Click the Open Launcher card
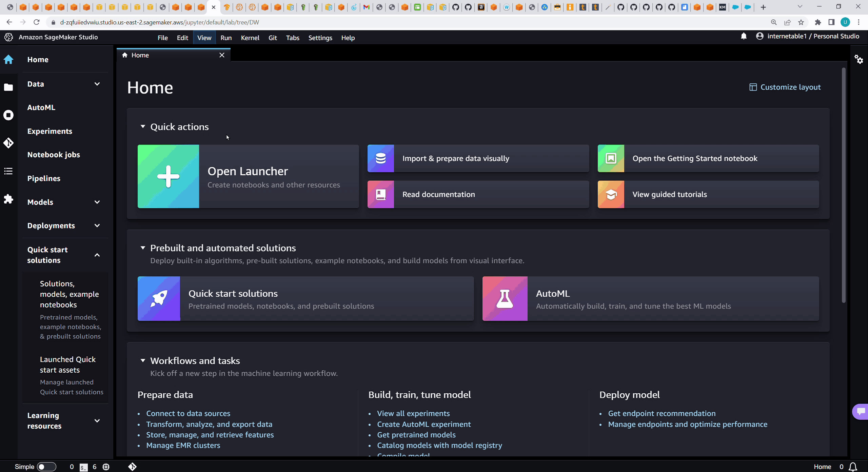 tap(248, 176)
